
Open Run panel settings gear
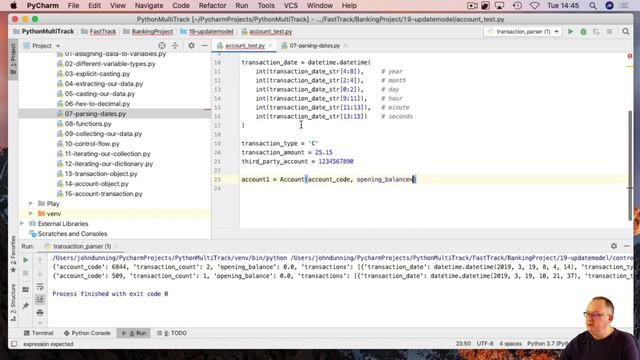[614, 246]
